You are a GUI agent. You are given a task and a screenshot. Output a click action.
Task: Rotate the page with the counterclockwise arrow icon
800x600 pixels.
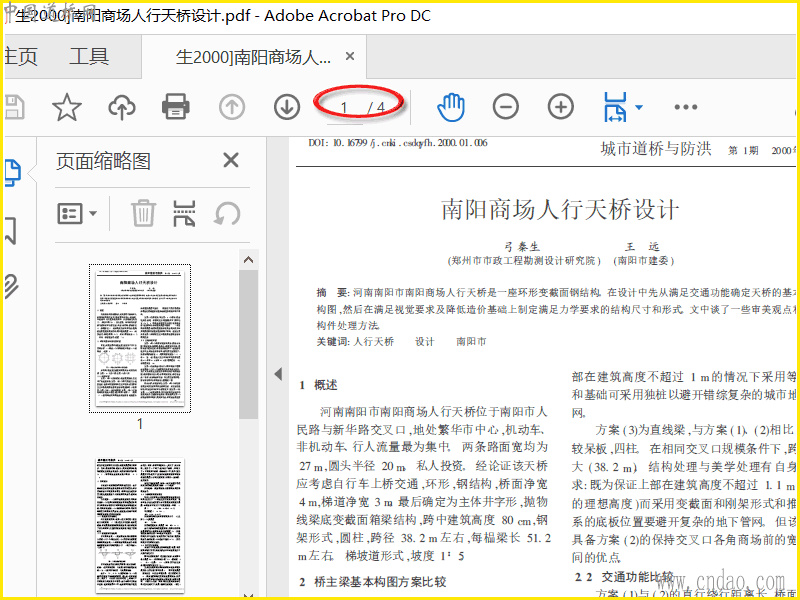pyautogui.click(x=227, y=213)
